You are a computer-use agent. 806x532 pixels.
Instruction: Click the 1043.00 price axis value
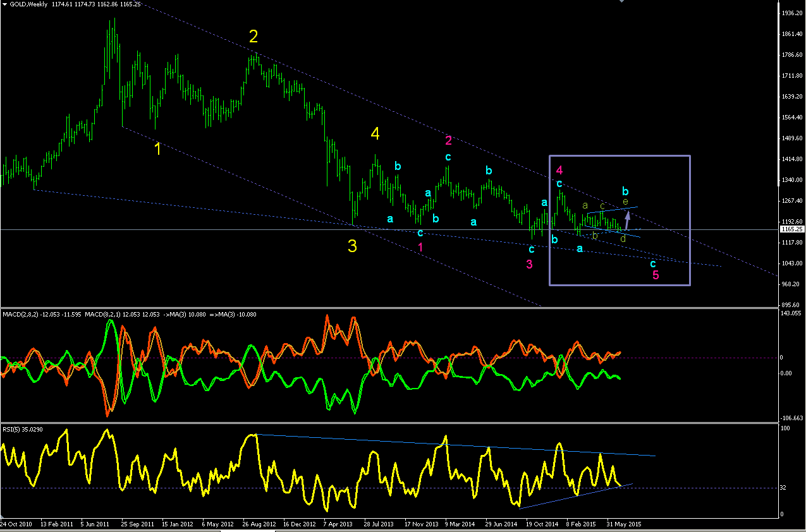coord(791,263)
